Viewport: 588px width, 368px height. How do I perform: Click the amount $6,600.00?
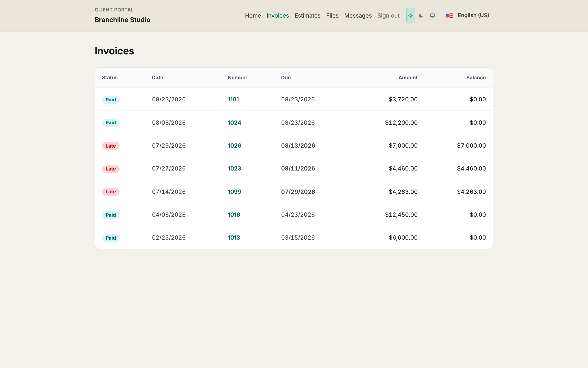[403, 238]
